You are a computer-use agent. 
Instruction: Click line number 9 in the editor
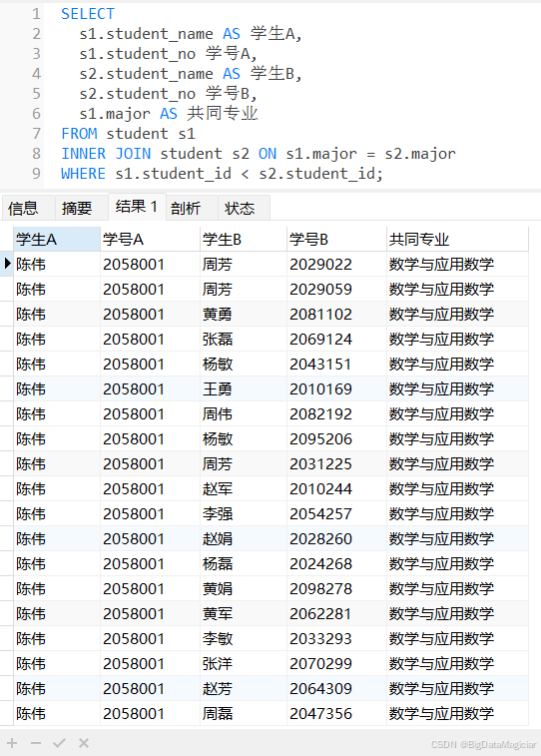point(36,173)
